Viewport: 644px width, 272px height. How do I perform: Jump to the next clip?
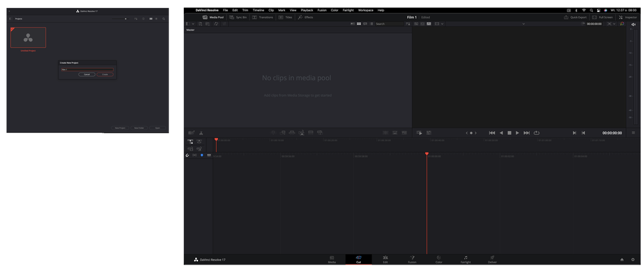click(x=527, y=133)
